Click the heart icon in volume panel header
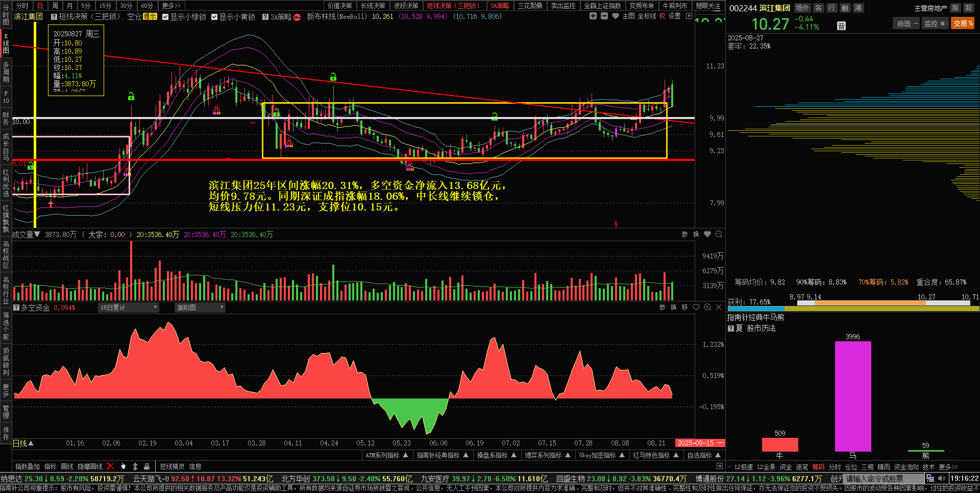Screen dimensions: 980x493 707,234
